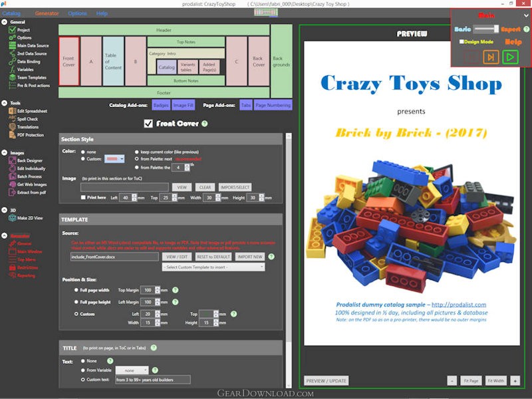Select the Front Cover layout block
532x399 pixels.
click(69, 61)
